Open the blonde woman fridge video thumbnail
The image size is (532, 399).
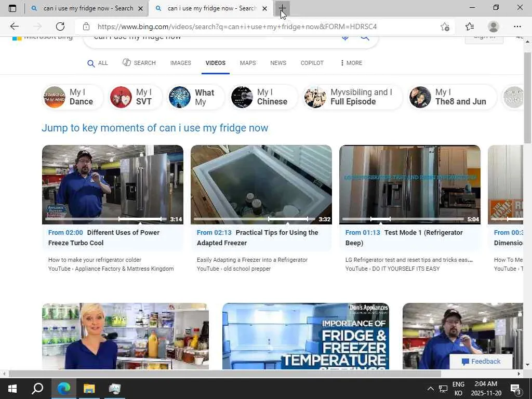click(x=125, y=336)
